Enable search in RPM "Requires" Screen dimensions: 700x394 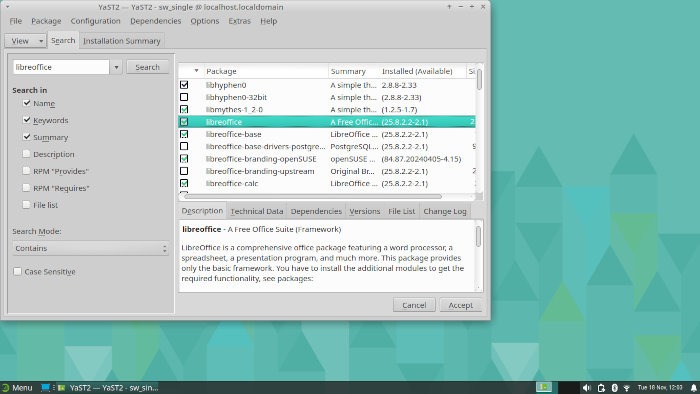[x=27, y=188]
